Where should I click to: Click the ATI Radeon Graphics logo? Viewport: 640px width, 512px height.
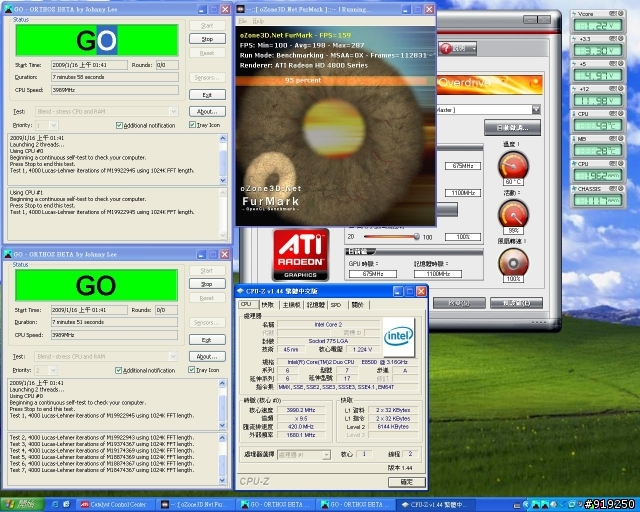300,255
